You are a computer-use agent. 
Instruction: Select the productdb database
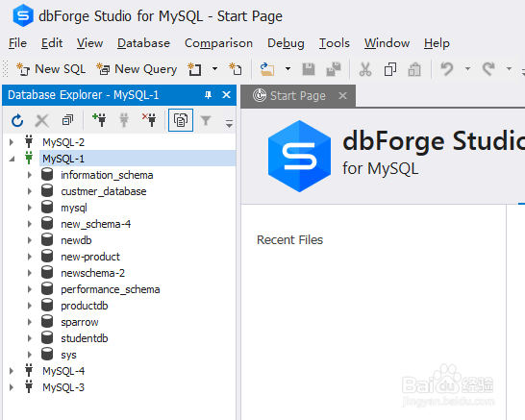85,306
